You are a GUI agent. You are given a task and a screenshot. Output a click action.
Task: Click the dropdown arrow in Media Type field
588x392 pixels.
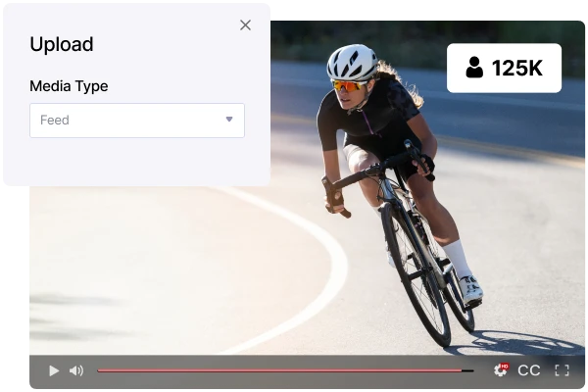[229, 120]
